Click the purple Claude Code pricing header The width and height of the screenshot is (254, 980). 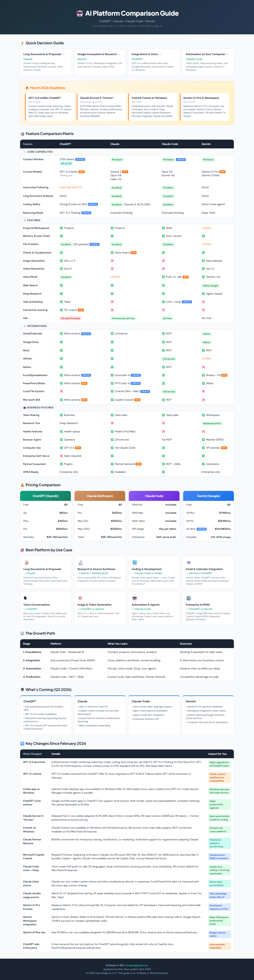154,496
